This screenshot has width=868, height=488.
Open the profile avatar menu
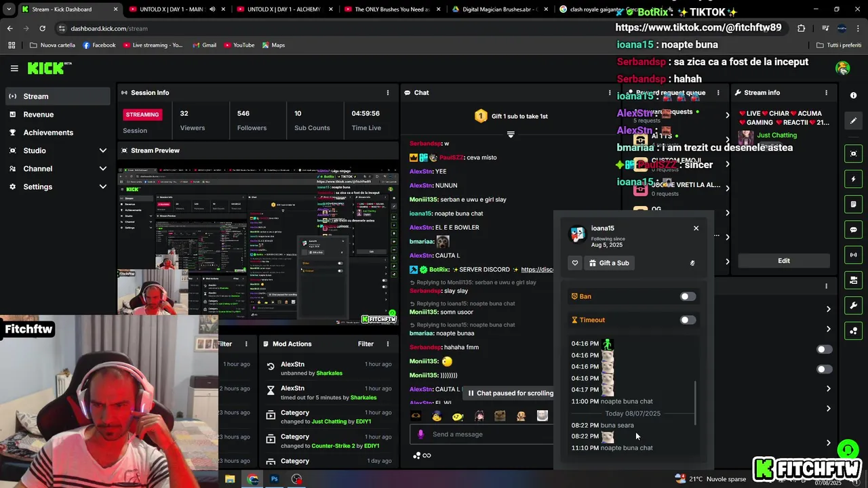843,68
